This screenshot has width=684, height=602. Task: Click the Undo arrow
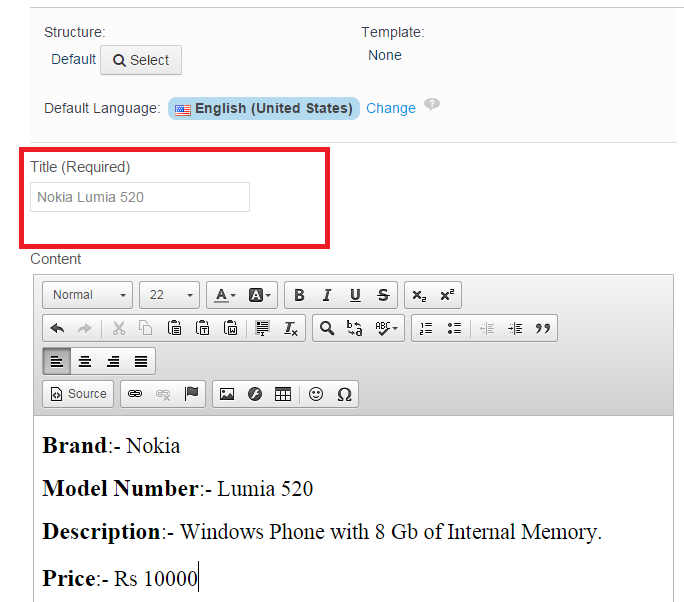[57, 328]
